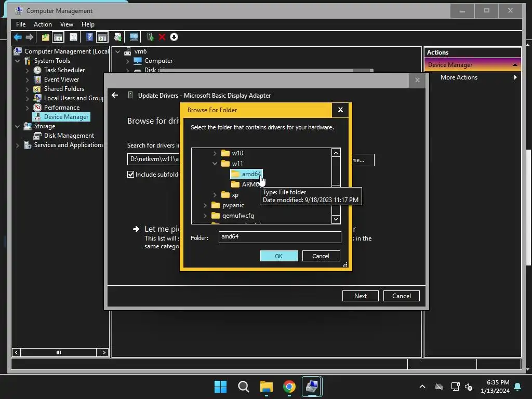Click folder tree scrollbar down arrow

pos(336,219)
